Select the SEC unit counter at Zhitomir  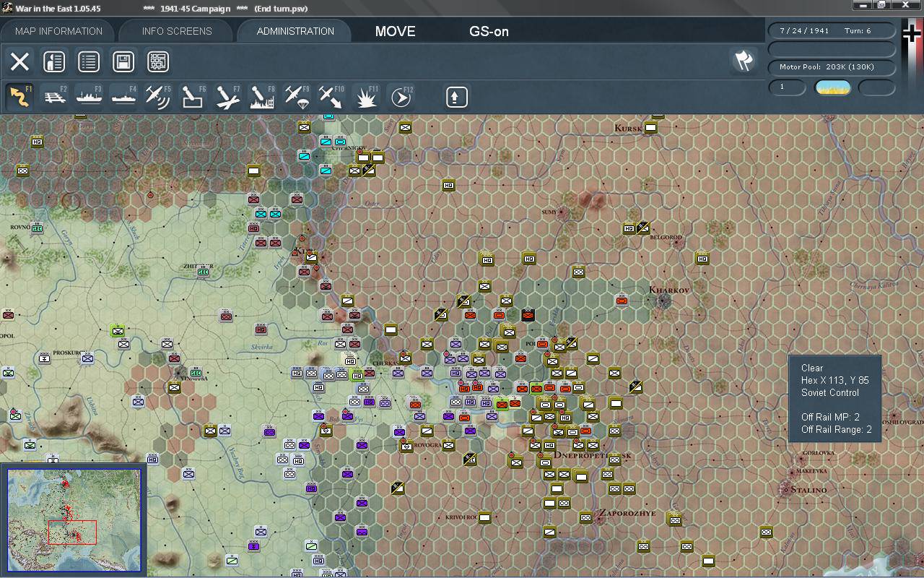[204, 272]
